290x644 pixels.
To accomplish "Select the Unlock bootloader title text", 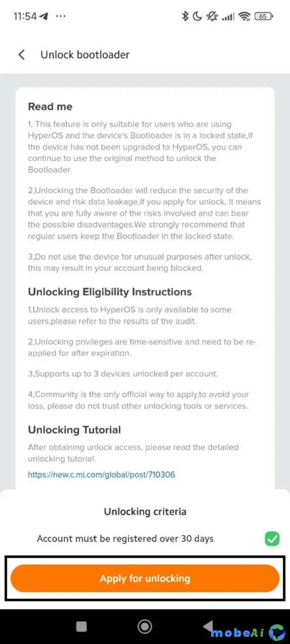I will click(85, 54).
